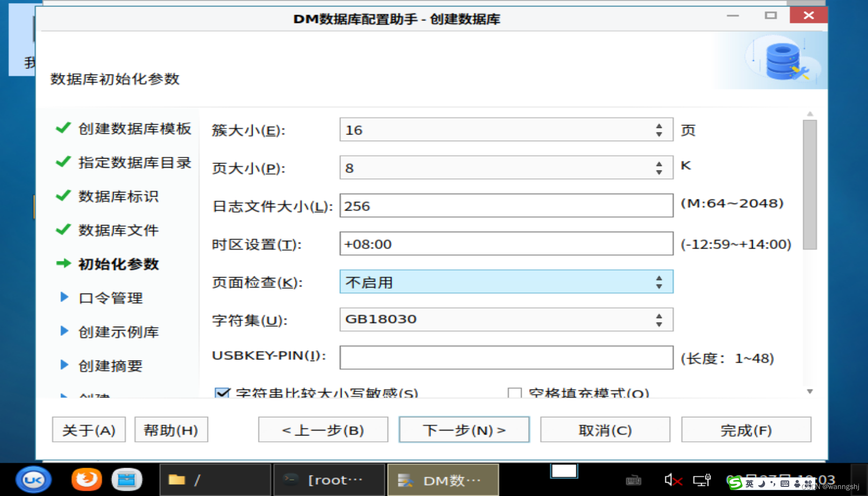868x496 pixels.
Task: Select the 口令管理 step in sidebar
Action: 109,298
